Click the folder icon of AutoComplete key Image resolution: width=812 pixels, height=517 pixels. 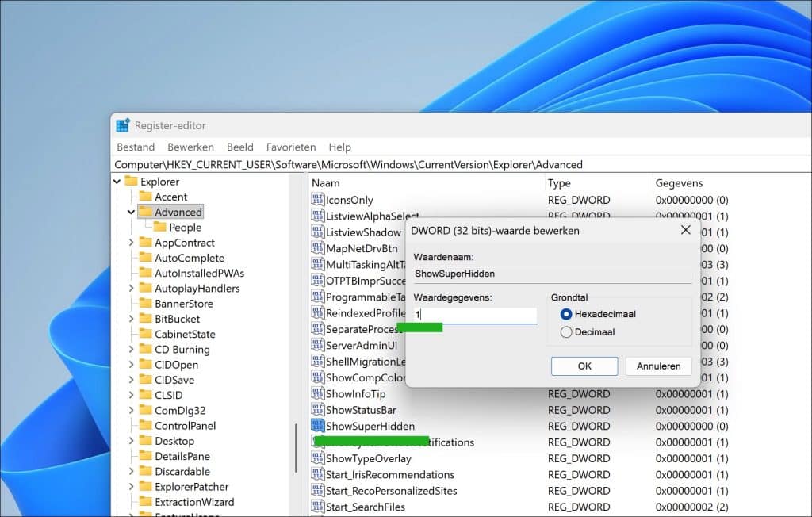coord(146,258)
